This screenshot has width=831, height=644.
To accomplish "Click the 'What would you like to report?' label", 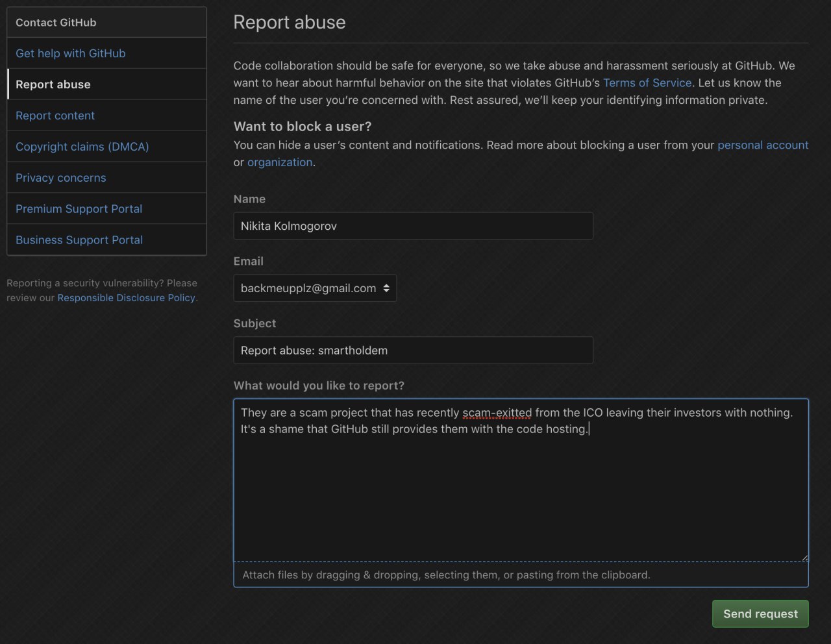I will pos(319,386).
